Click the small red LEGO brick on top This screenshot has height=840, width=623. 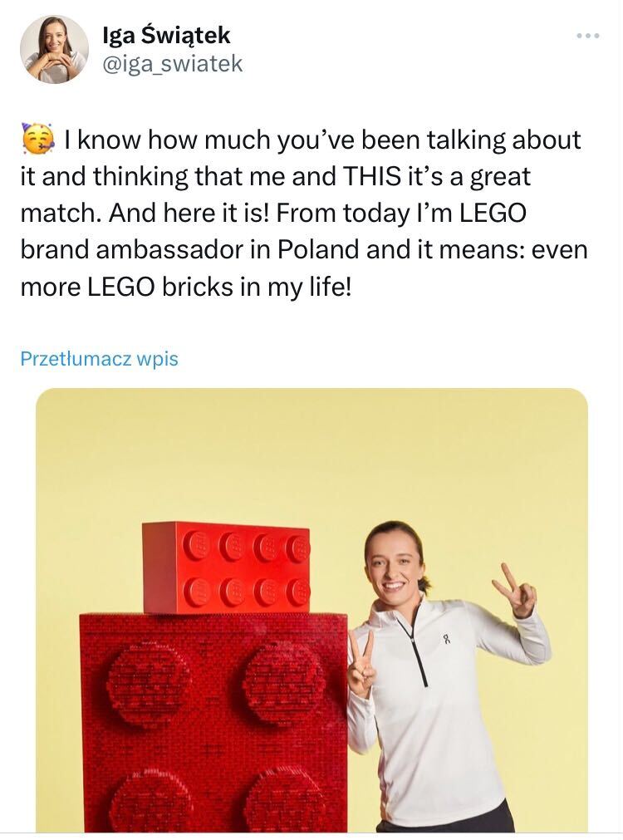[x=225, y=567]
